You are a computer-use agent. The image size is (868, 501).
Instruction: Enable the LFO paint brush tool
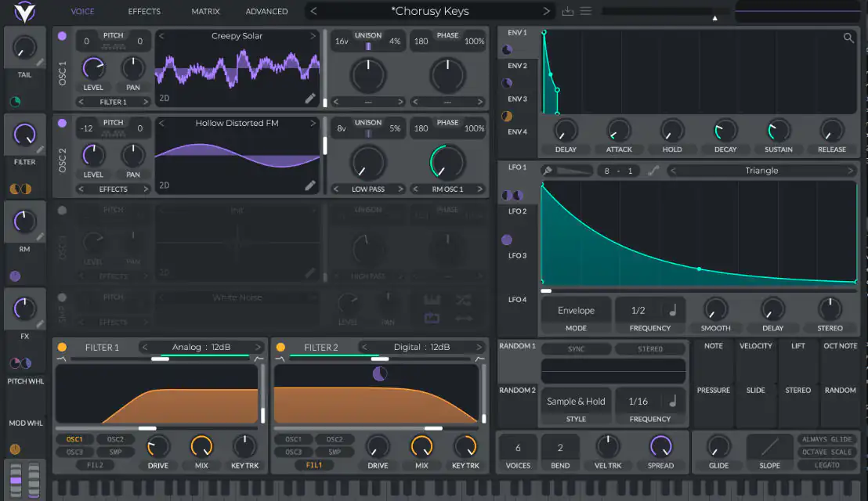click(x=548, y=171)
